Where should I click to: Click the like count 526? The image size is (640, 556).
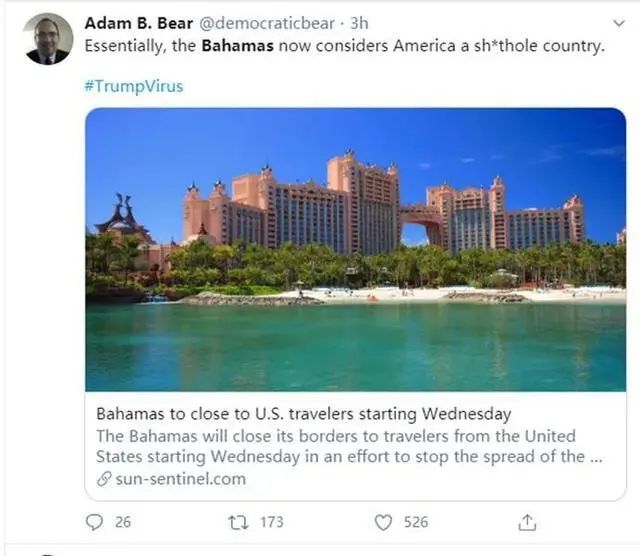click(x=416, y=522)
